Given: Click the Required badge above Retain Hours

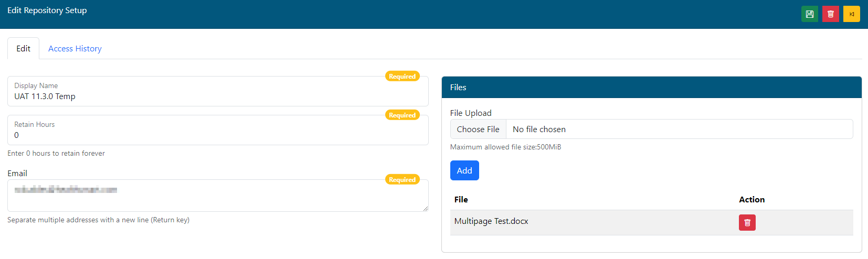Looking at the screenshot, I should [x=402, y=115].
